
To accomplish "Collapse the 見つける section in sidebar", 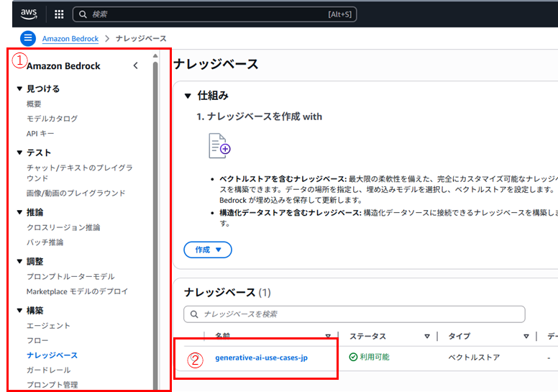I will click(x=20, y=89).
